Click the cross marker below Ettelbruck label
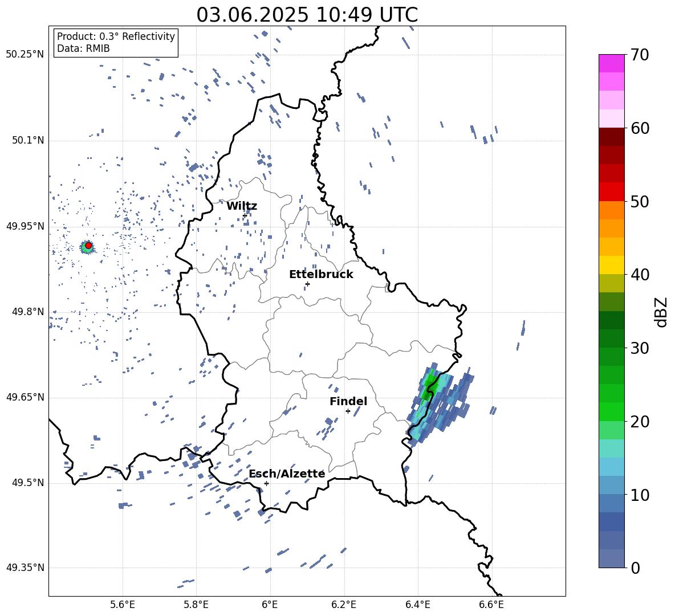Screen dimensions: 675x616 pyautogui.click(x=307, y=284)
